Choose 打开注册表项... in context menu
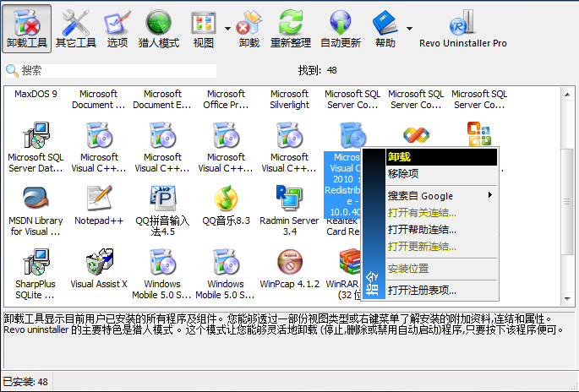Viewport: 579px width, 392px height. [441, 290]
